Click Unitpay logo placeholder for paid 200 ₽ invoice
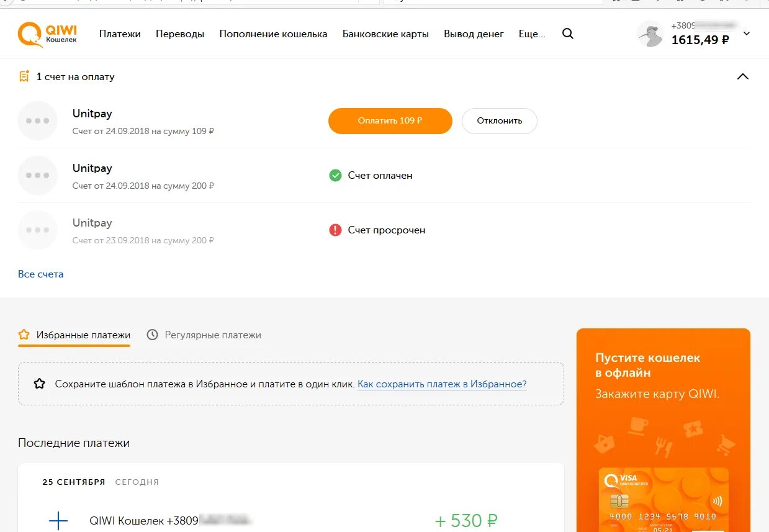 pos(38,175)
